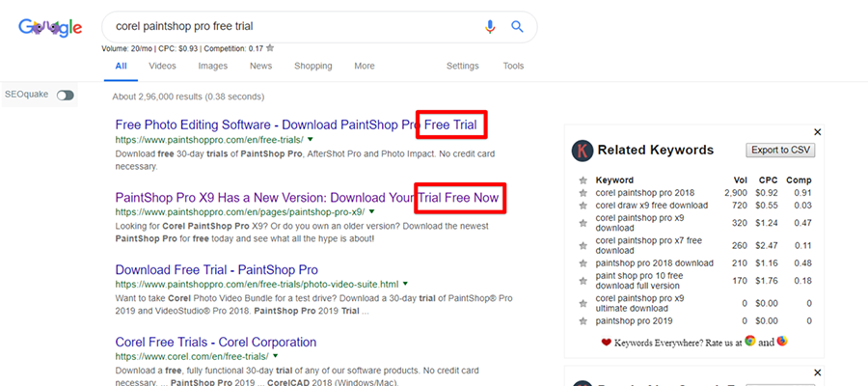The height and width of the screenshot is (386, 868).
Task: Star the 'paintshop pro 2019' keyword
Action: point(583,320)
